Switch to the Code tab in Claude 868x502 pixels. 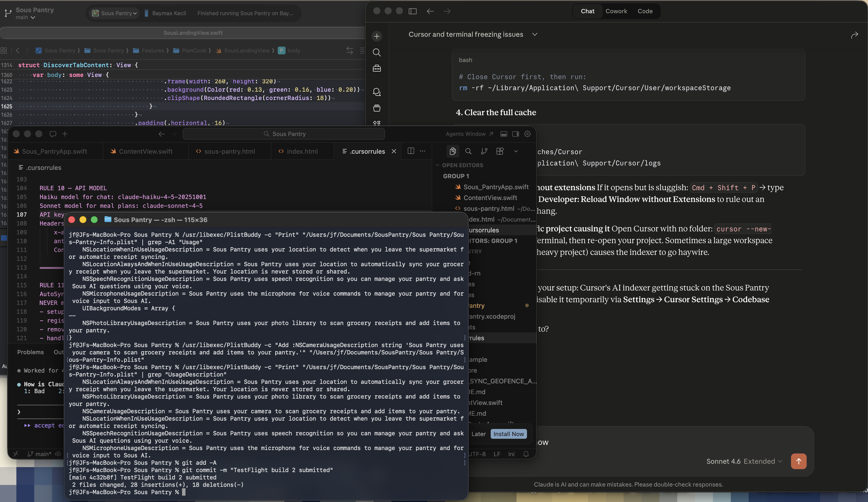645,11
